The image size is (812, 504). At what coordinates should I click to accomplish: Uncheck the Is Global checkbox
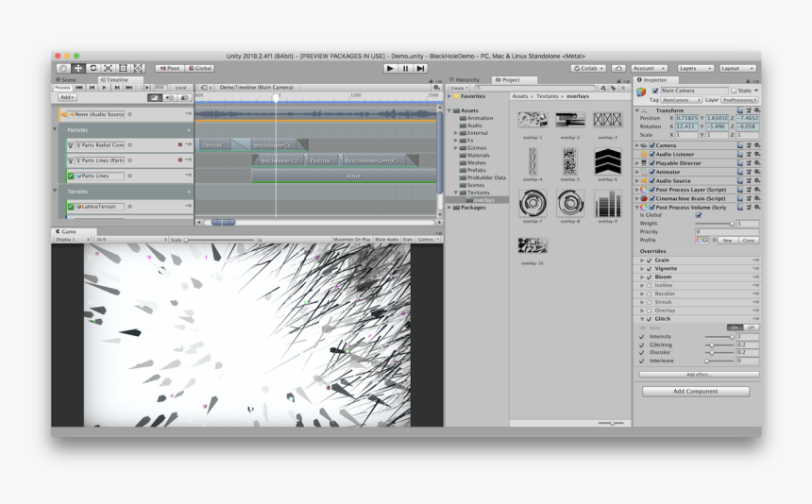click(699, 215)
